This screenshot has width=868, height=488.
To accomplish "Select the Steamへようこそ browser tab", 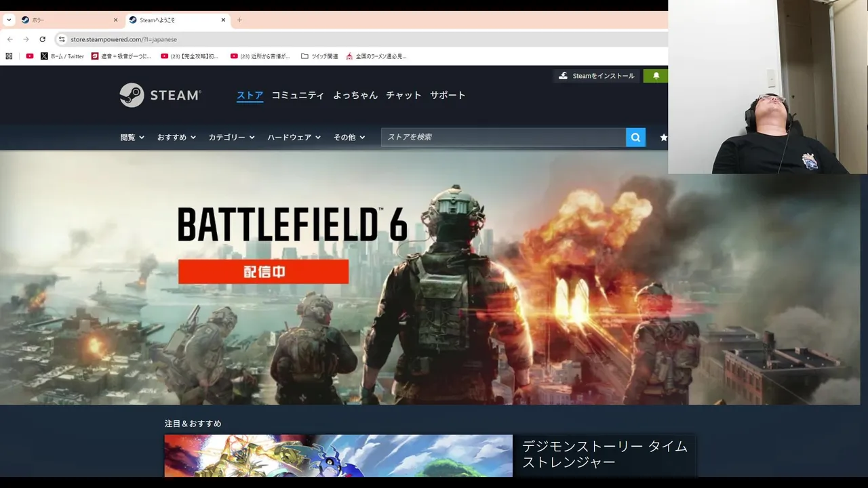I will point(177,20).
